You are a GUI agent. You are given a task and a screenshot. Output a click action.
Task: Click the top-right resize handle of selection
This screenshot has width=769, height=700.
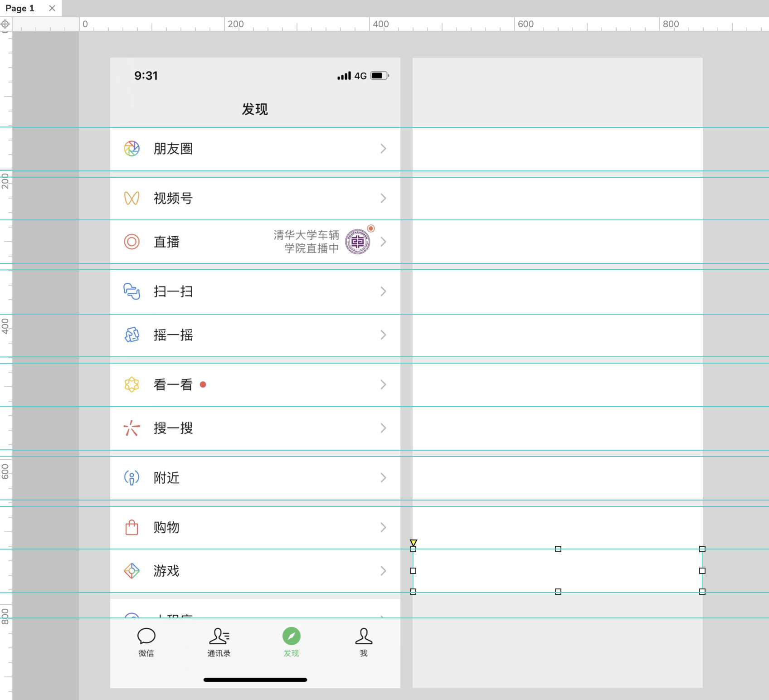(702, 549)
